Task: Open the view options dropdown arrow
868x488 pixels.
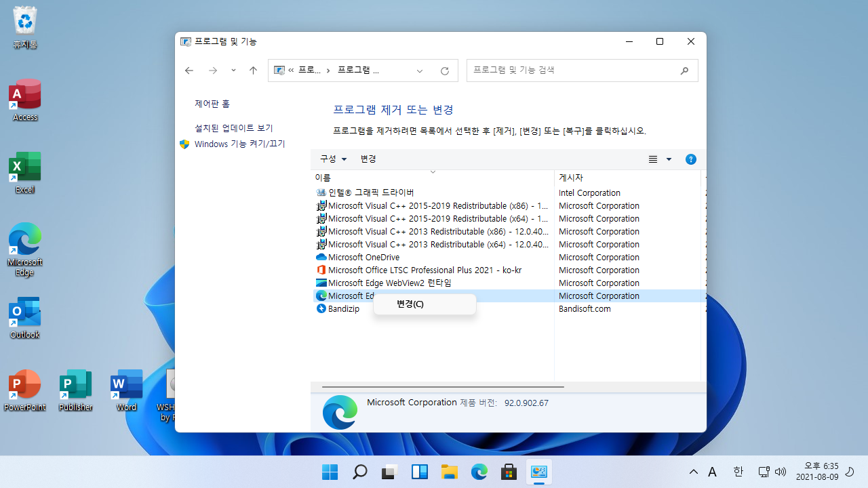Action: coord(669,159)
